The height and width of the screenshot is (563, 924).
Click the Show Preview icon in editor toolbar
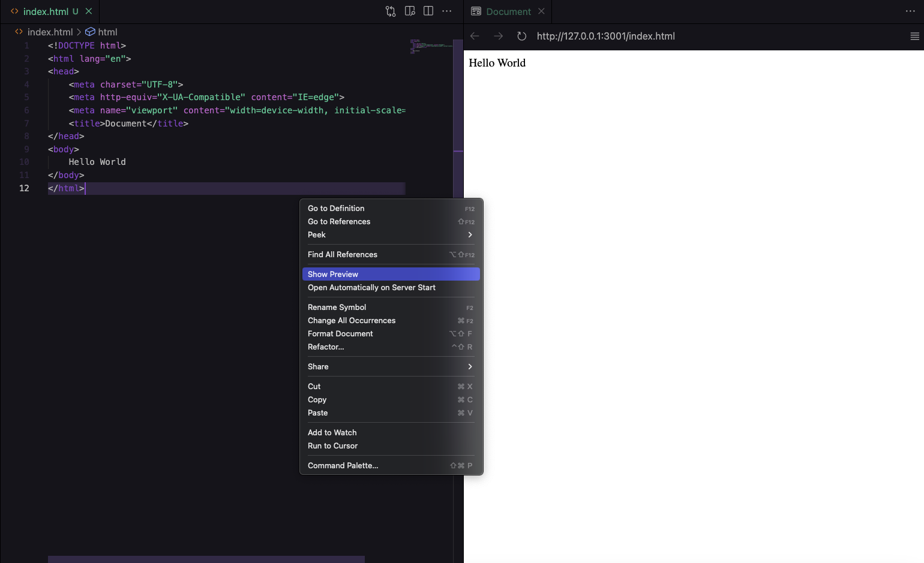[x=410, y=11]
